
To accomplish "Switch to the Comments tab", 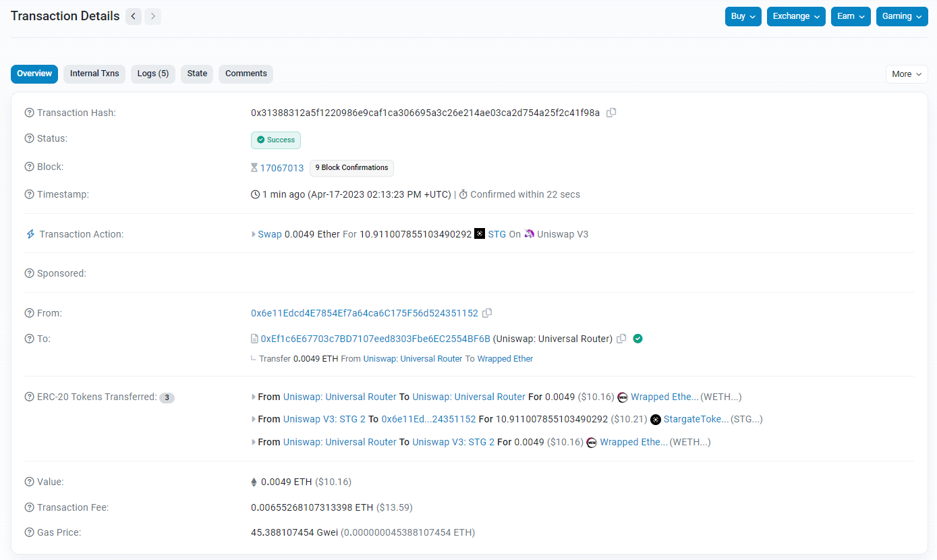I will (246, 74).
